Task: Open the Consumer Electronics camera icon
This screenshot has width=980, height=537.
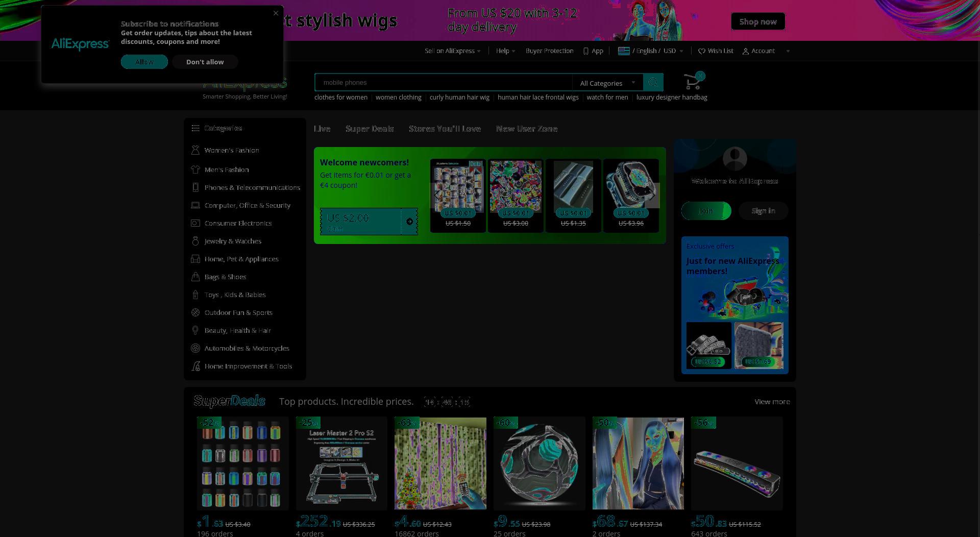Action: 195,223
